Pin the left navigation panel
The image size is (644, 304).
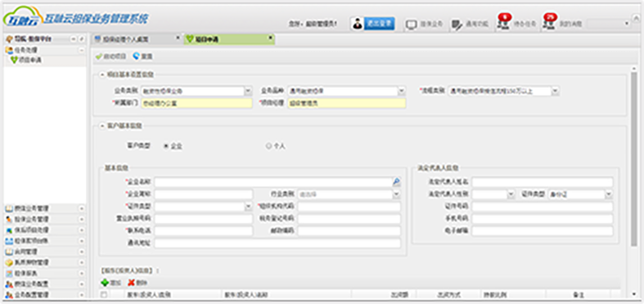coord(81,39)
